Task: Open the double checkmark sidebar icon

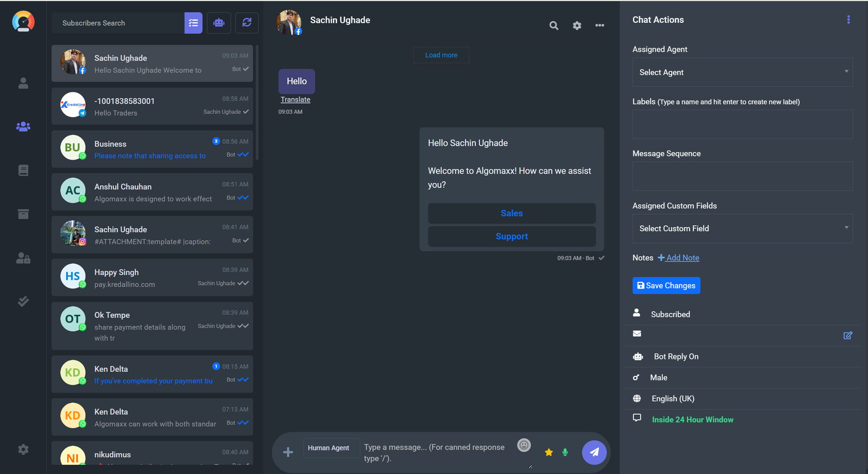Action: 23,301
